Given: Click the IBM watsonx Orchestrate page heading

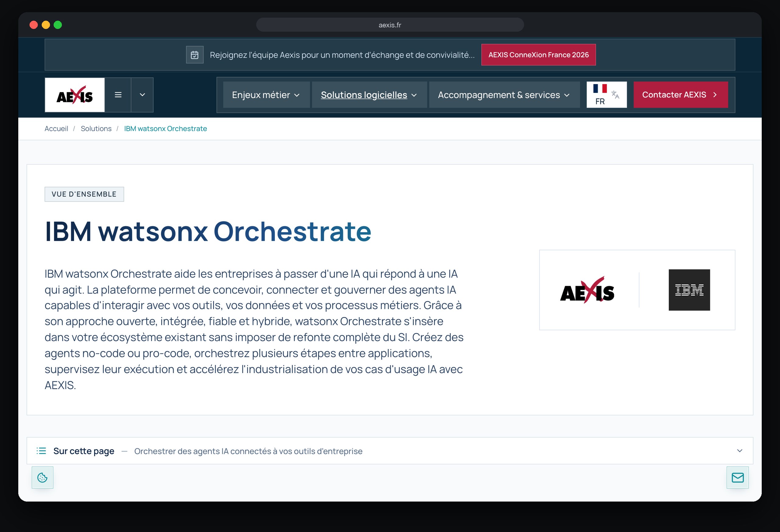Looking at the screenshot, I should pos(208,231).
